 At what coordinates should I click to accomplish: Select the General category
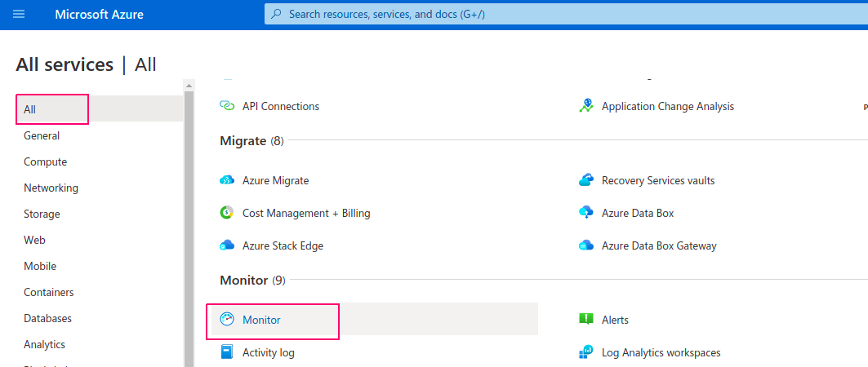tap(42, 135)
